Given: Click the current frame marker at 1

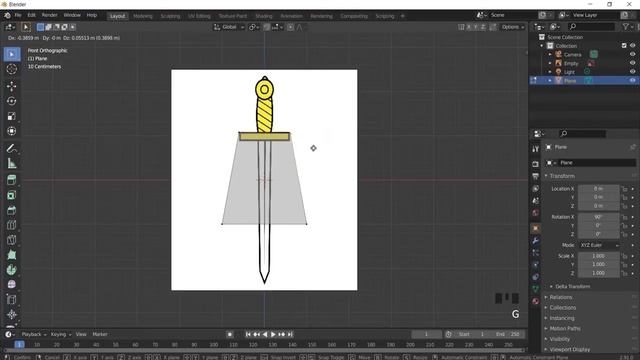Looking at the screenshot, I should tap(19, 344).
